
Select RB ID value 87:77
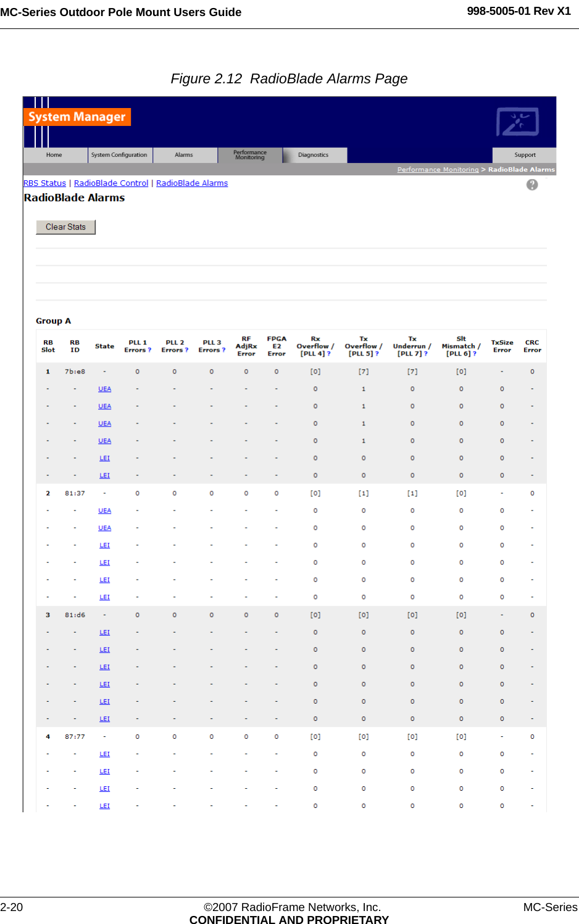[x=75, y=736]
